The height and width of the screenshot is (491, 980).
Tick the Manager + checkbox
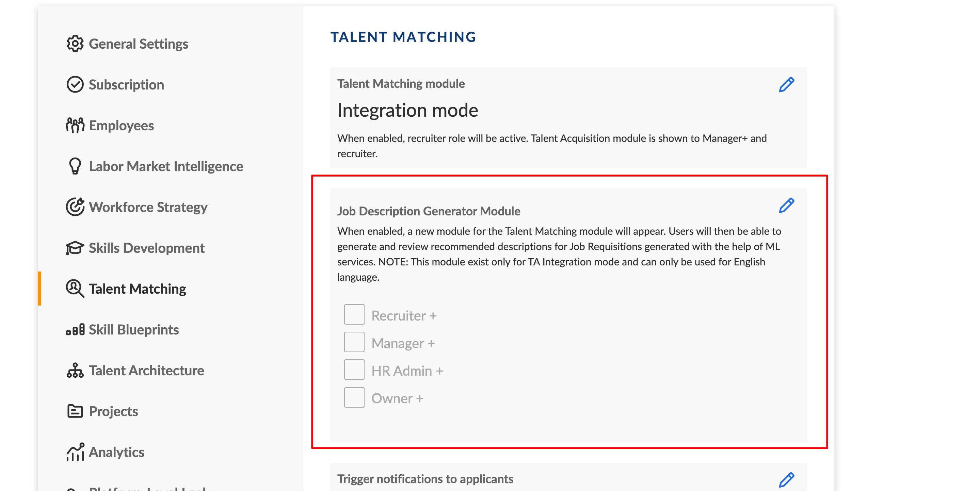(x=354, y=342)
